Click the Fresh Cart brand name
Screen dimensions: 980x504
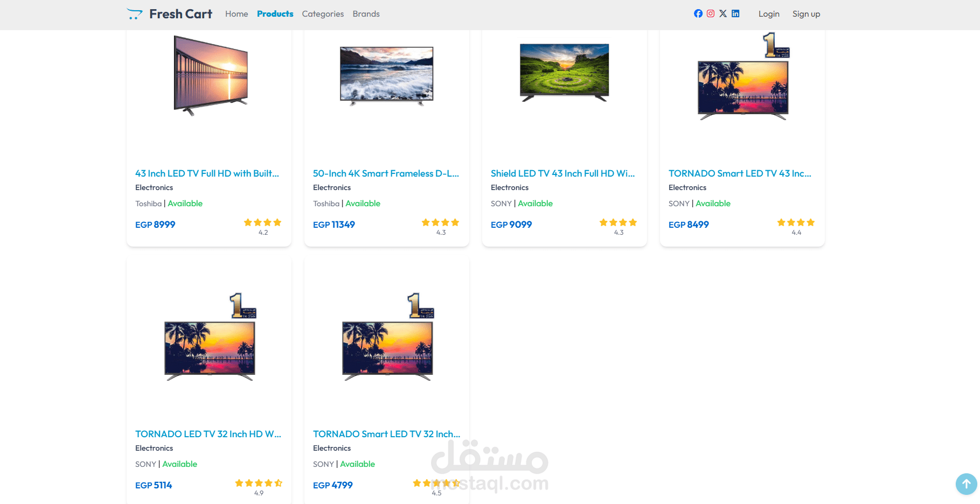tap(180, 14)
